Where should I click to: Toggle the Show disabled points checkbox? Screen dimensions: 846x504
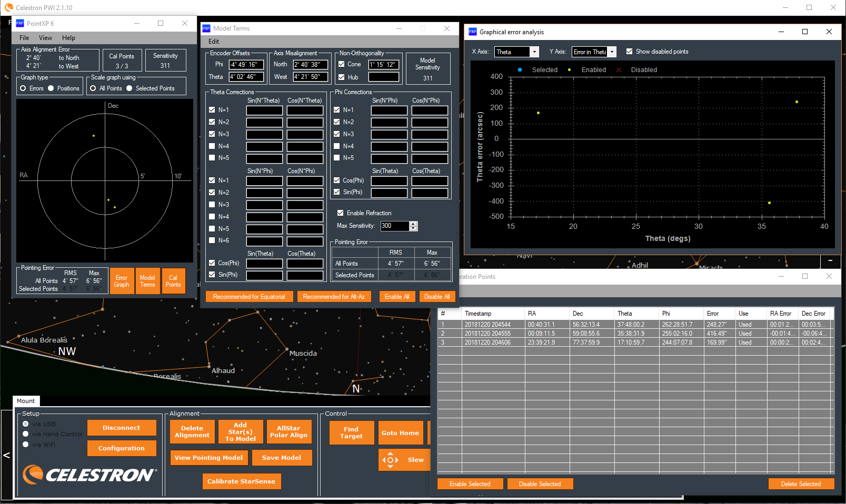[629, 52]
